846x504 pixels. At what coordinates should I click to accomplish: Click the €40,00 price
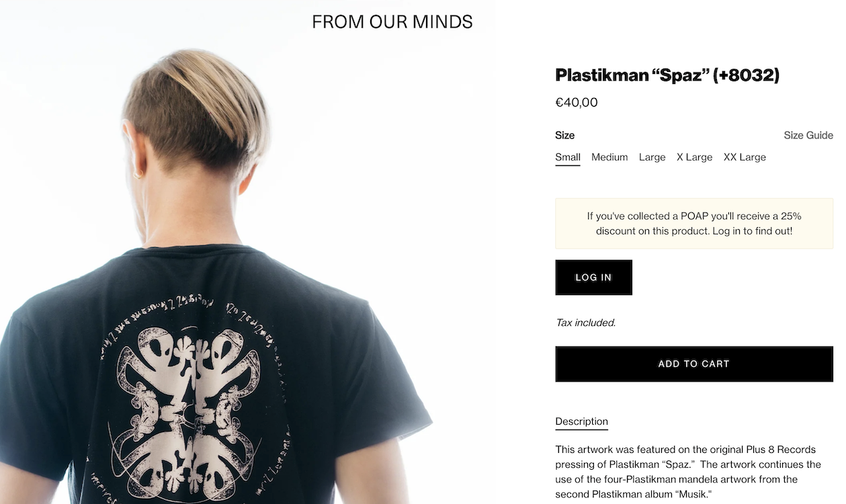click(577, 102)
